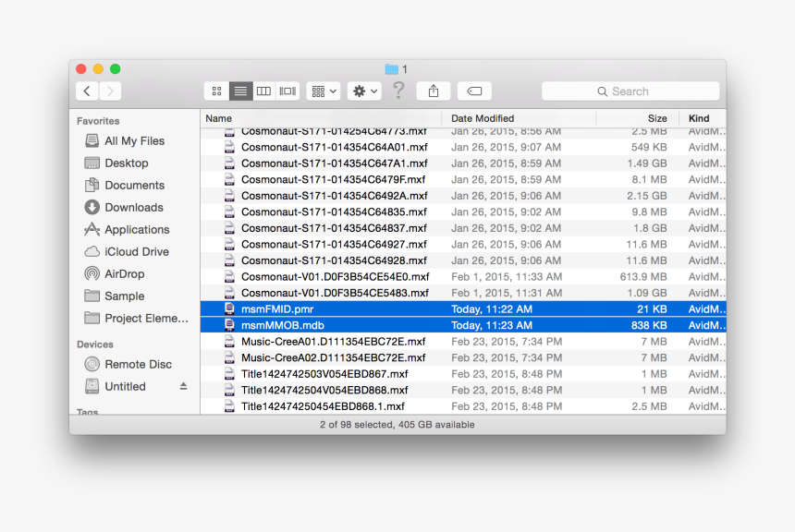795x532 pixels.
Task: Click the 613.9 MB size cell
Action: click(643, 277)
